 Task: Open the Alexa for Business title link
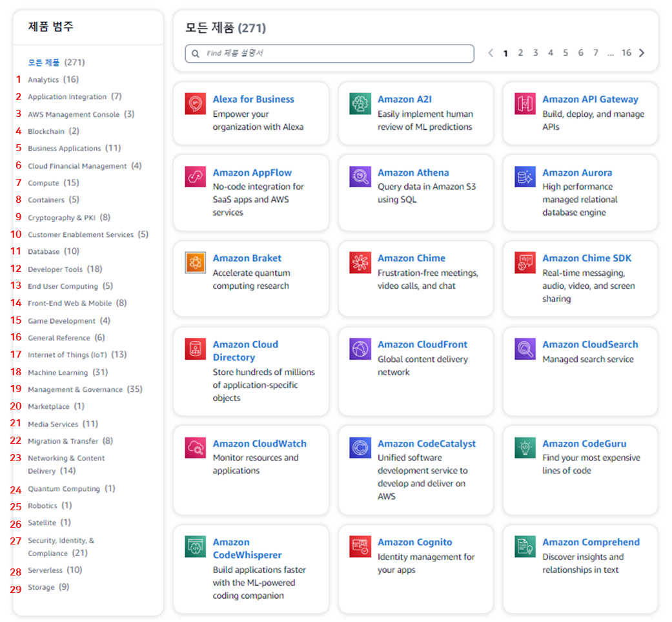(x=253, y=99)
